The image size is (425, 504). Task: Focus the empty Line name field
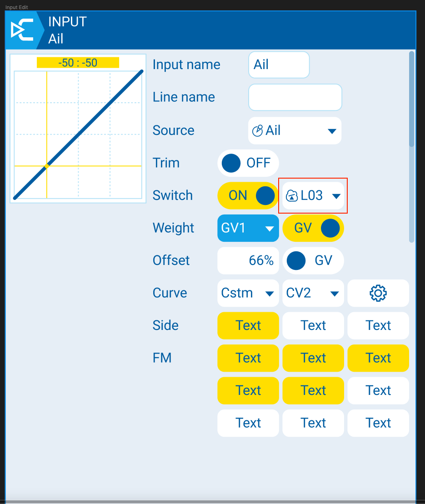(x=295, y=97)
